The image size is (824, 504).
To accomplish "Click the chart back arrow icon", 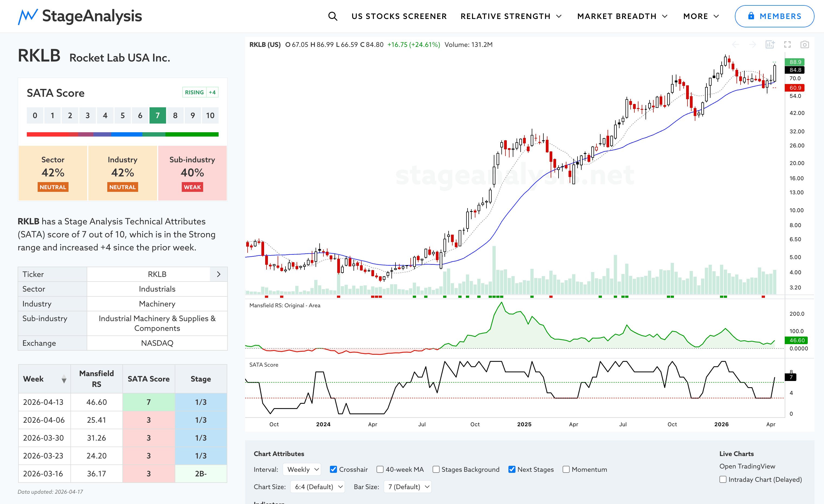I will [x=735, y=44].
